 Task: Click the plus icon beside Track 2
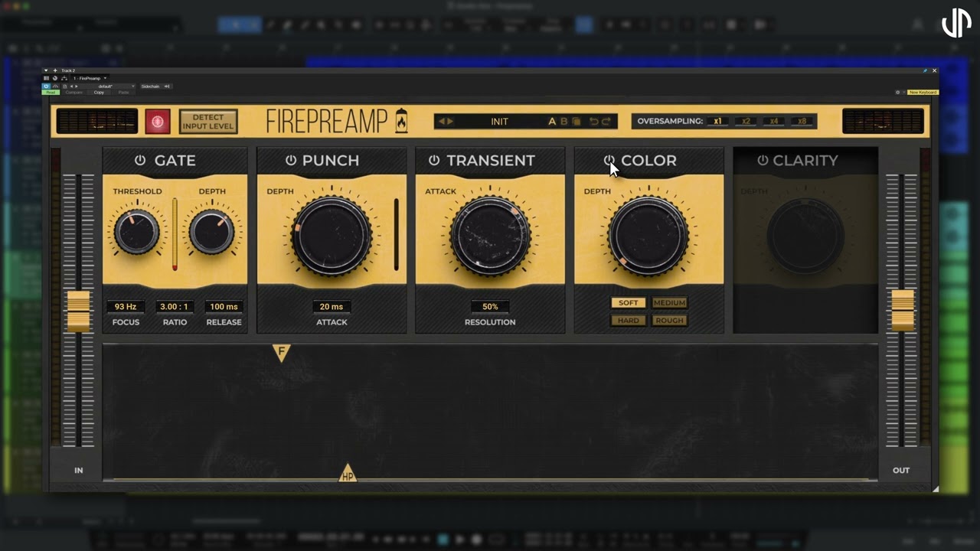(x=55, y=70)
